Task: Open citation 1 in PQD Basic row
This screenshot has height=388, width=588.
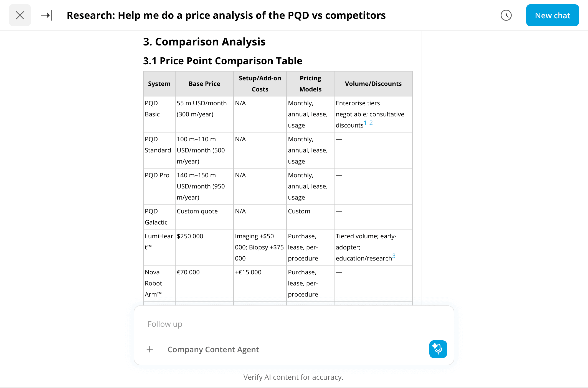Action: coord(365,123)
